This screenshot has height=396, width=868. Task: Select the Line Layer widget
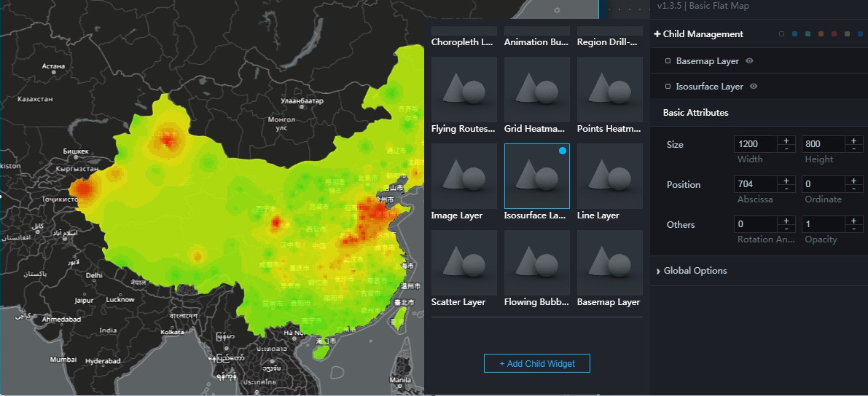(x=609, y=176)
